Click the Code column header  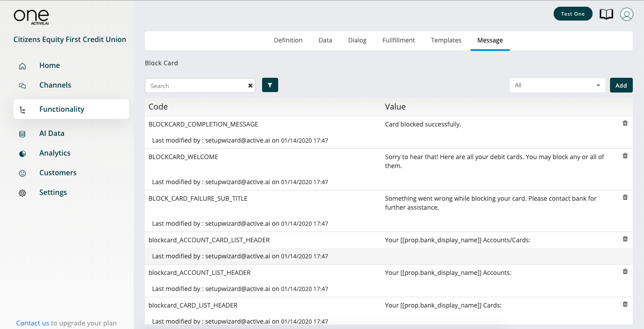pos(158,107)
